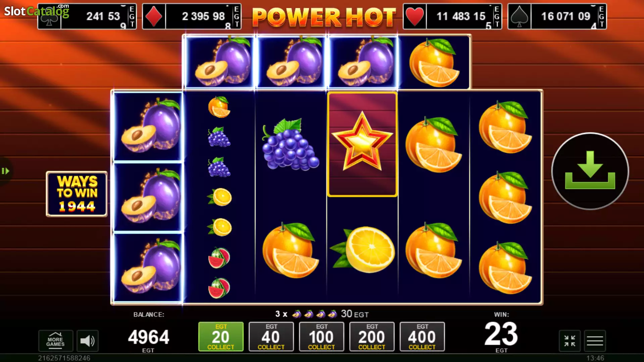Open the clubs jackpot counter
The width and height of the screenshot is (644, 362).
pos(87,16)
